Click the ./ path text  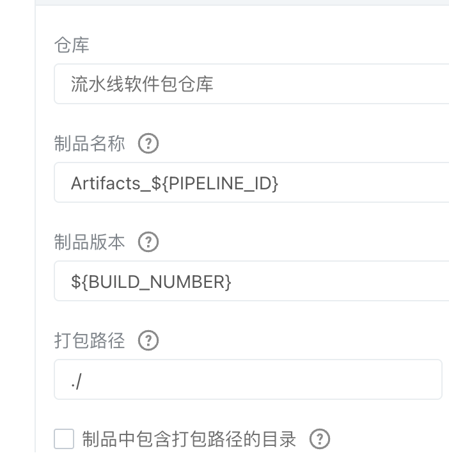76,381
